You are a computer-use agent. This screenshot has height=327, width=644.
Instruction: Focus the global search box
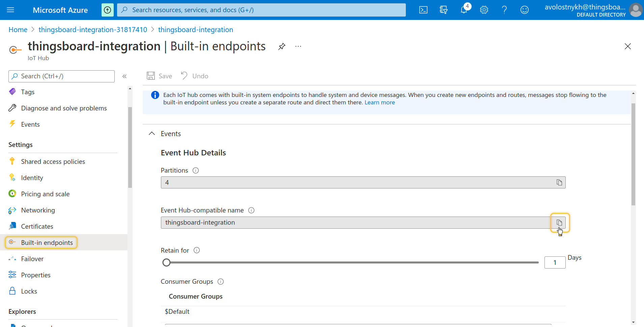pos(261,10)
